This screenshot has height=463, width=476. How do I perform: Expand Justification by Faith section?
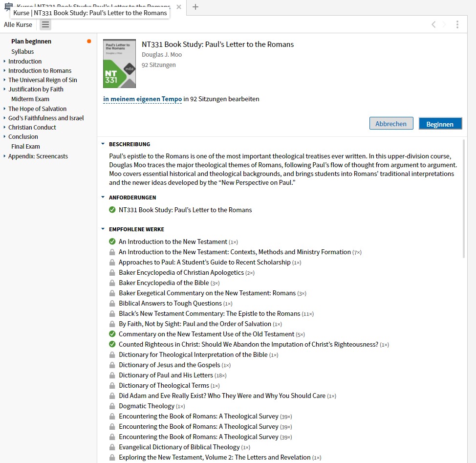coord(4,89)
